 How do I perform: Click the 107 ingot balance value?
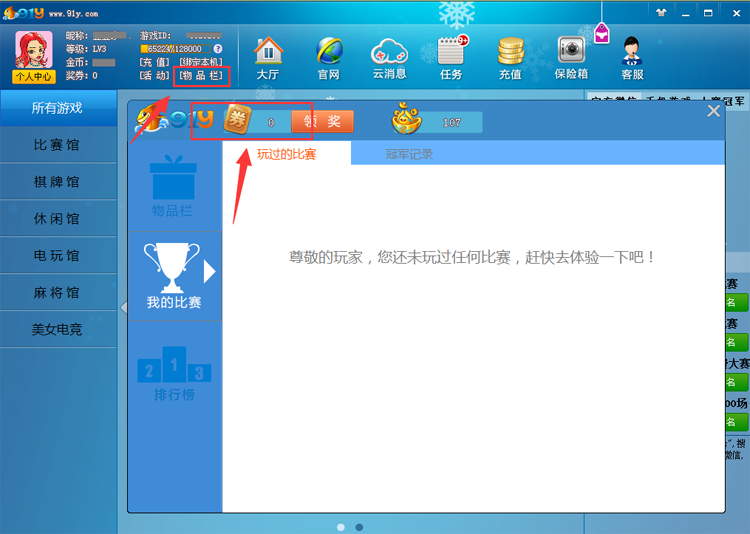point(452,123)
